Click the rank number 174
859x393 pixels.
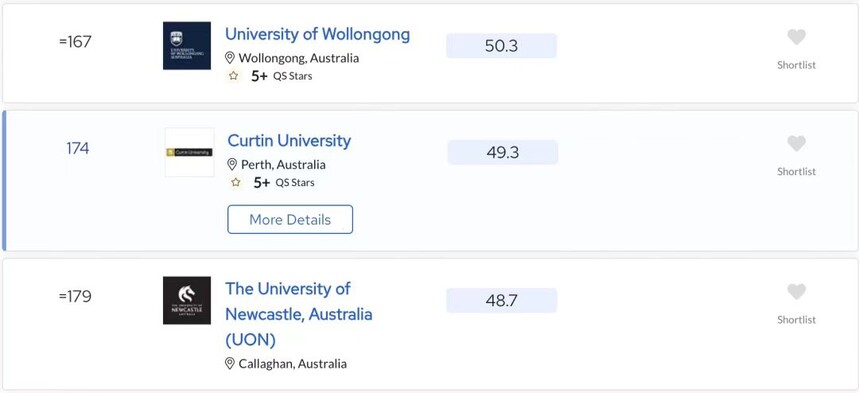[x=78, y=149]
